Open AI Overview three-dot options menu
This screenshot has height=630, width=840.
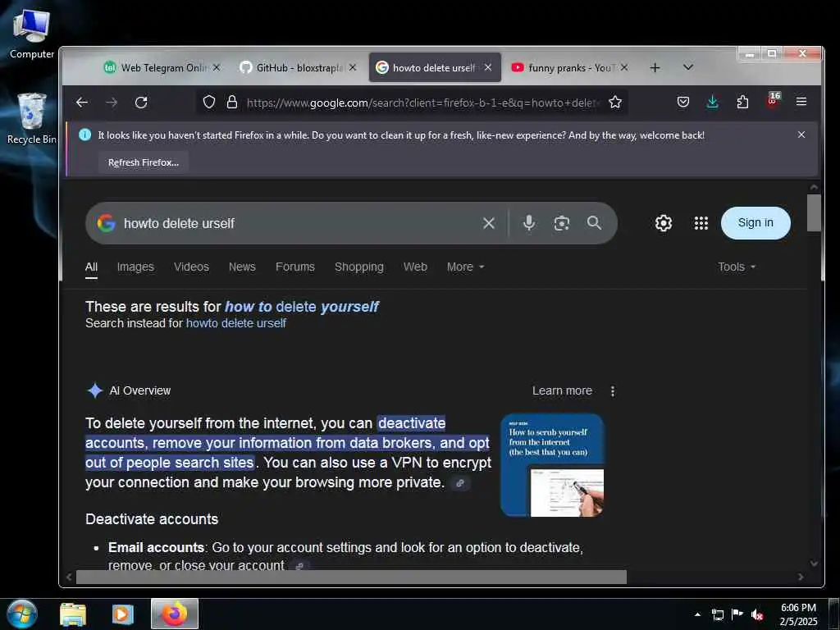pos(613,391)
